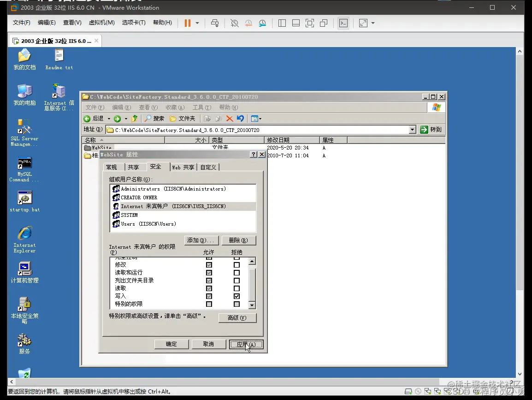The height and width of the screenshot is (400, 532).
Task: Open the VMware 选项卡(T) menu
Action: 134,23
